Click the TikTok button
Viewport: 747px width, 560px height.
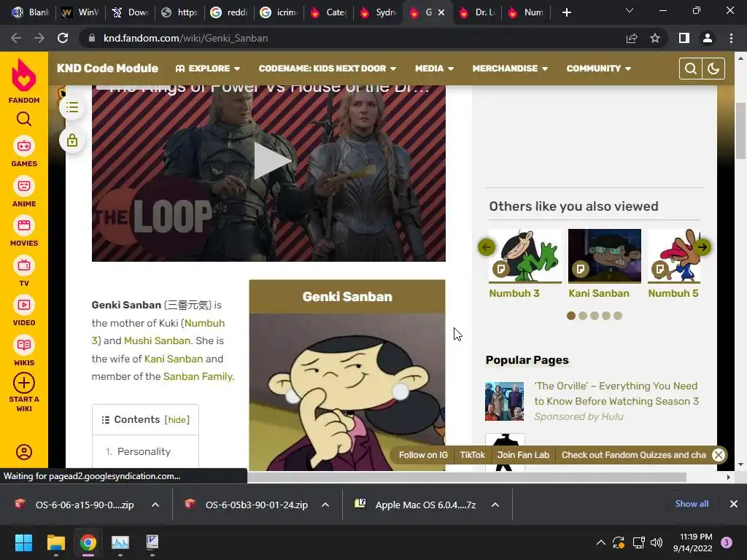[472, 455]
